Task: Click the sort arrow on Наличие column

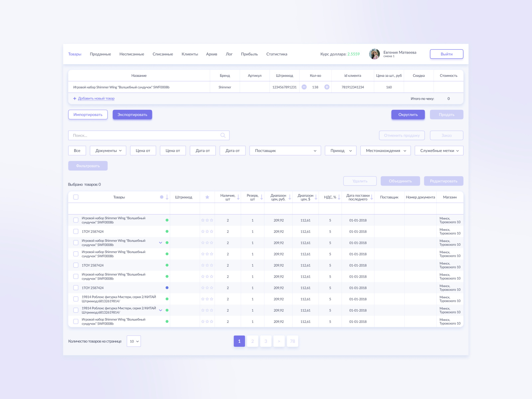Action: click(x=238, y=197)
